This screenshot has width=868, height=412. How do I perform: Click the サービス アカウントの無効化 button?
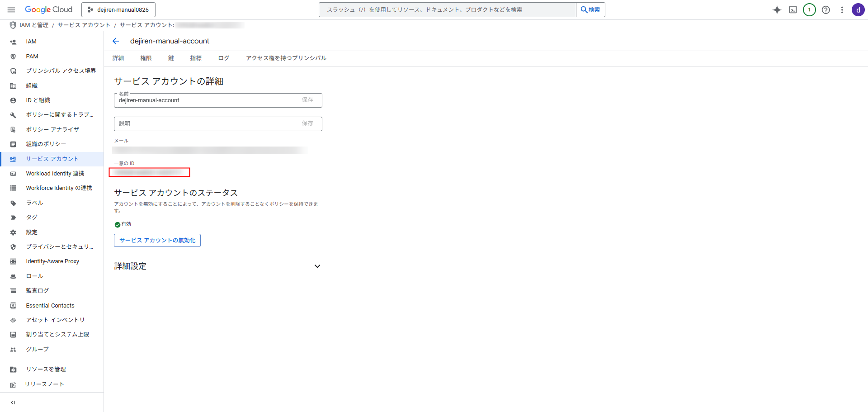pos(157,241)
